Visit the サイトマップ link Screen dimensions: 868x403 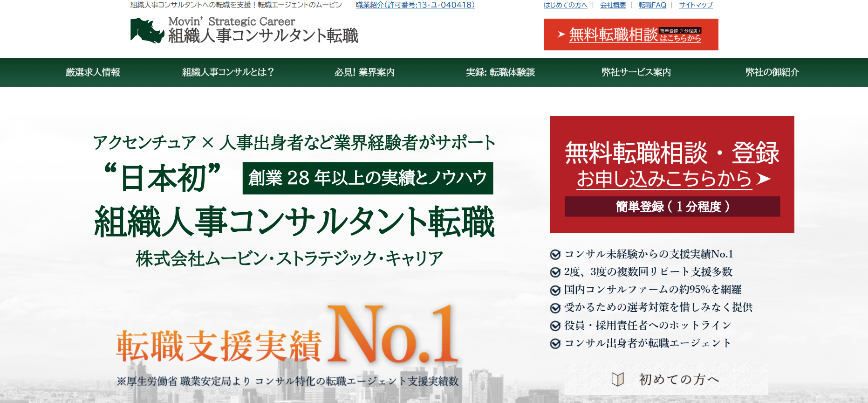(x=696, y=5)
